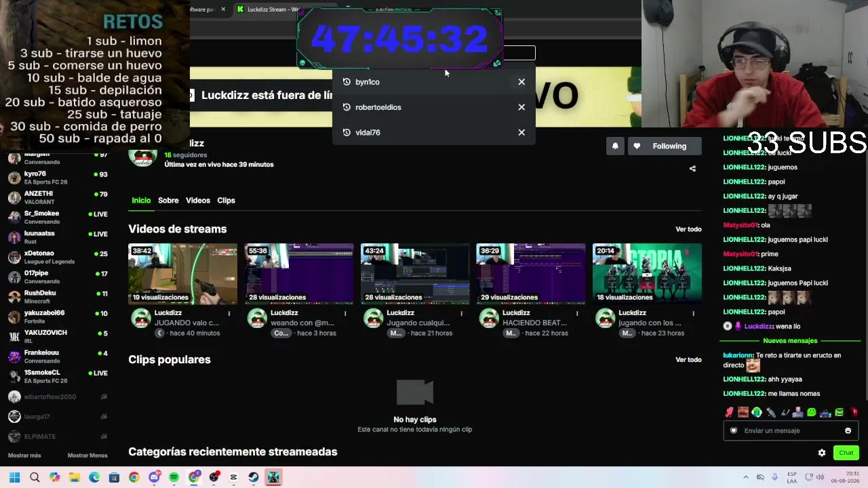Remove robertoeldios from recent searches
This screenshot has width=868, height=488.
[x=521, y=107]
